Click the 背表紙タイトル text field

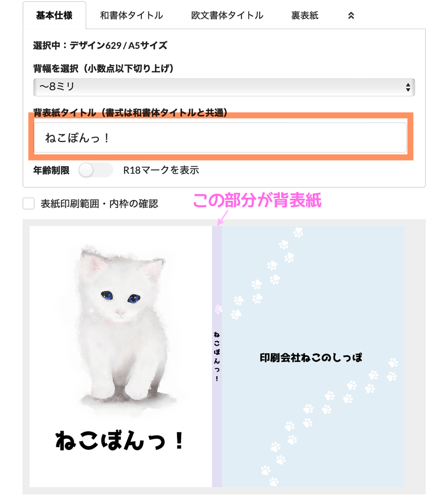[220, 137]
